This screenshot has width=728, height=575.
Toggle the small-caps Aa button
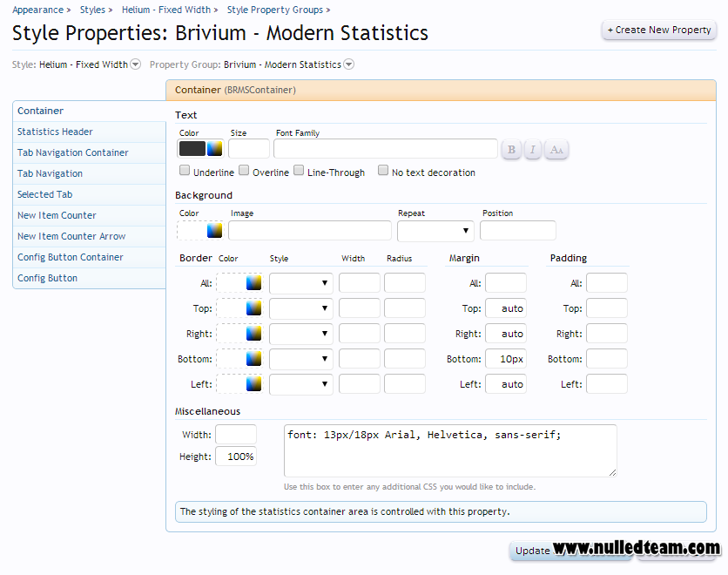tap(556, 150)
